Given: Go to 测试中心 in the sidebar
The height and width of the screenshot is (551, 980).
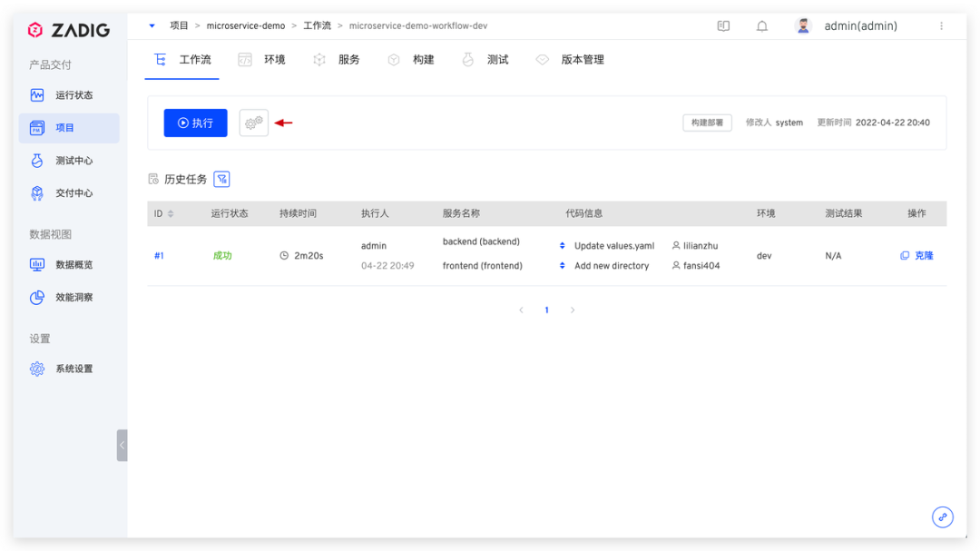Looking at the screenshot, I should click(x=69, y=161).
